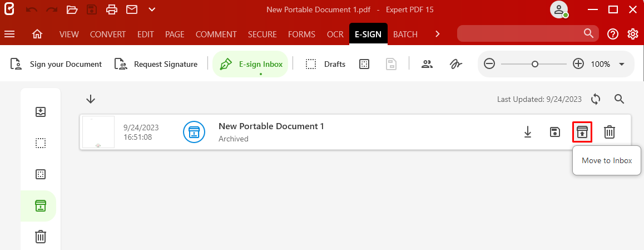
Task: Open Help with the question mark icon
Action: 612,34
